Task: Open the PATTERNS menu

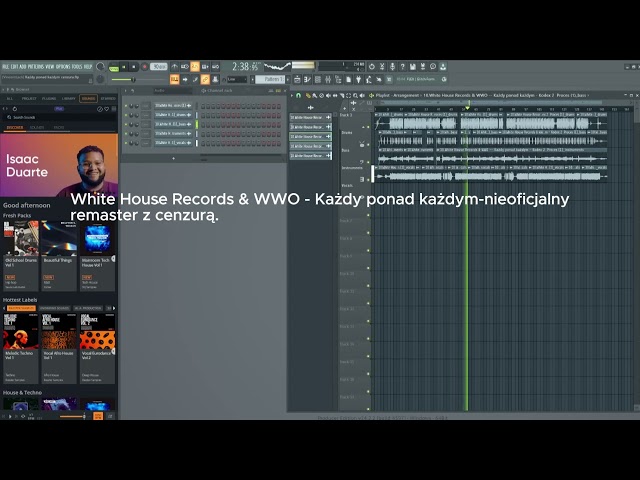Action: click(x=36, y=67)
